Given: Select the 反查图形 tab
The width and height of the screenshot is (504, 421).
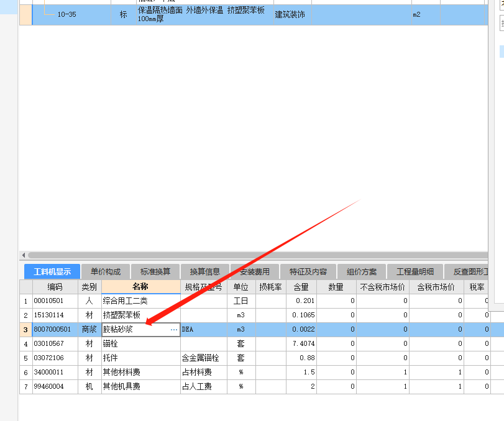Looking at the screenshot, I should coord(466,272).
